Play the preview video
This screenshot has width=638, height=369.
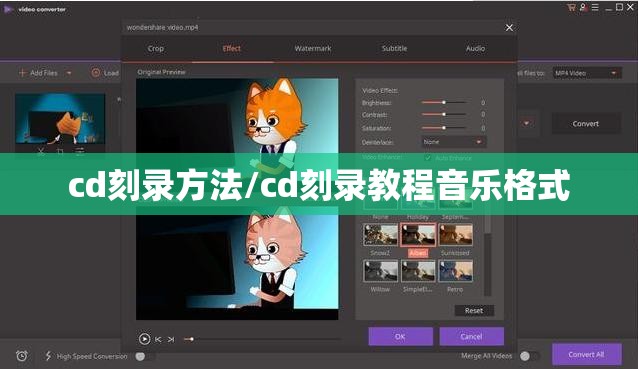coord(144,338)
